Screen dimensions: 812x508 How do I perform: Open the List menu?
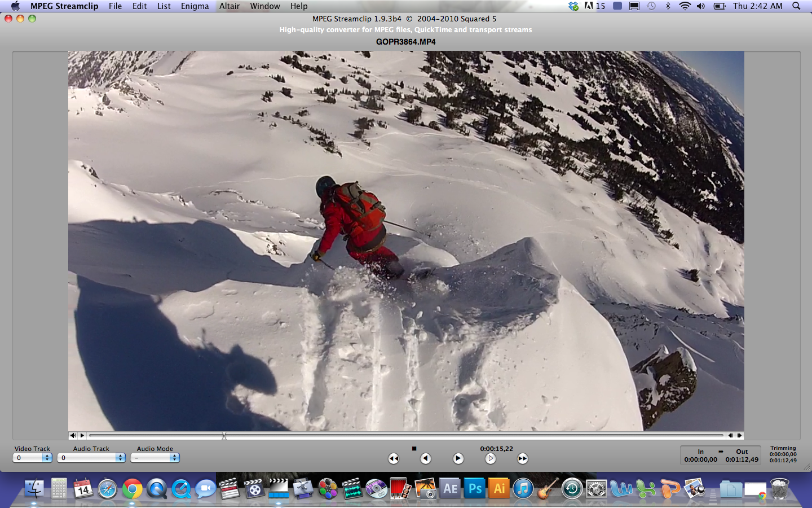[x=164, y=6]
